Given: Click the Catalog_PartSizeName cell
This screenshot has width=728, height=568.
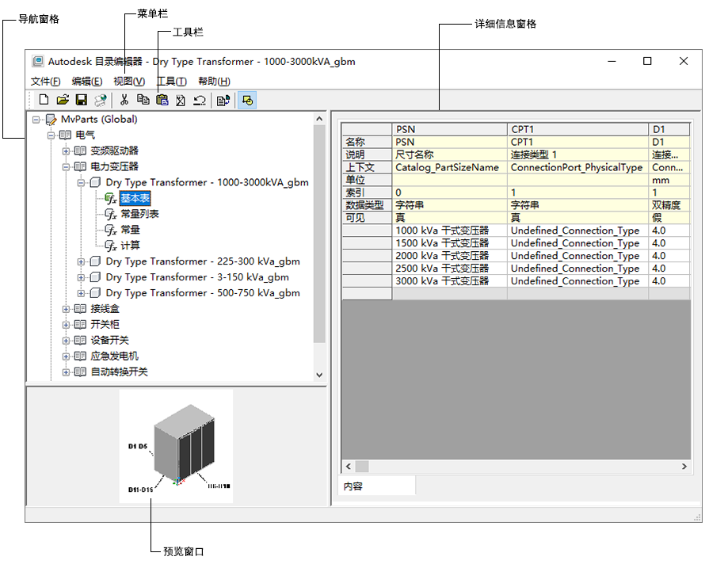Looking at the screenshot, I should tap(449, 167).
